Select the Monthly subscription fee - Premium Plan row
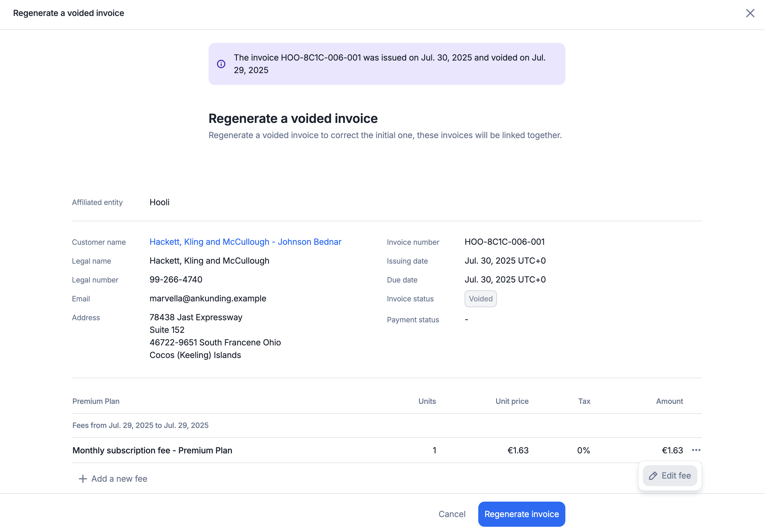This screenshot has width=765, height=532. 152,450
